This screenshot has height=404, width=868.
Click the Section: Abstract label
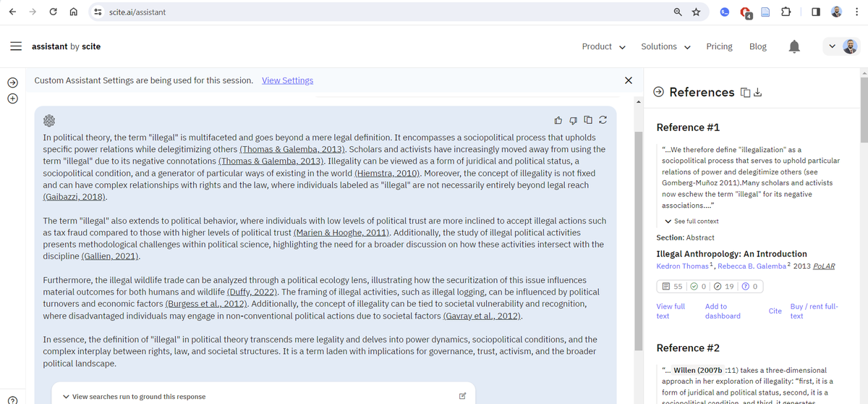click(x=685, y=237)
